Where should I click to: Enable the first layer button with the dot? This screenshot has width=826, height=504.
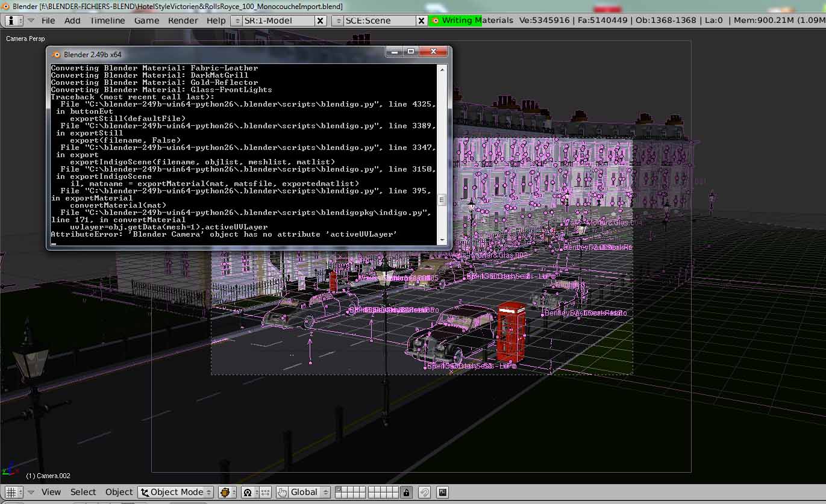click(x=338, y=489)
